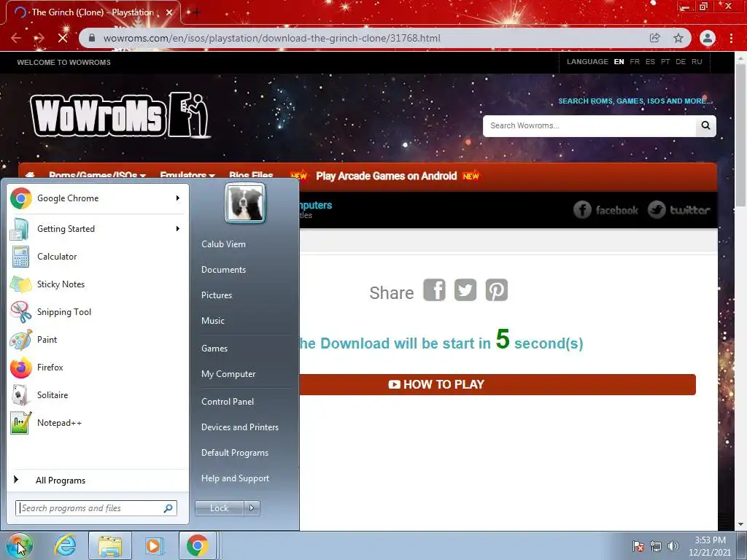The height and width of the screenshot is (560, 747).
Task: Click the Wowroms search magnifier button
Action: tap(705, 125)
